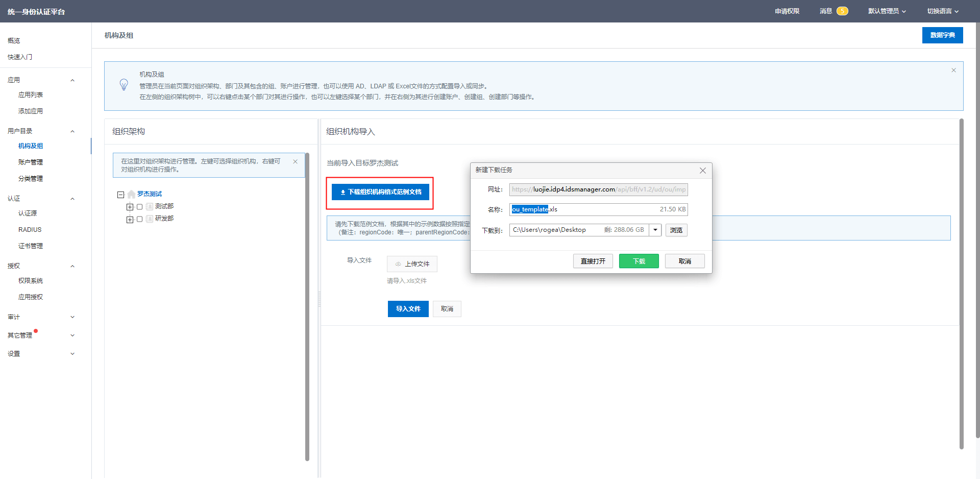Close the organization tree hint box

click(x=295, y=162)
